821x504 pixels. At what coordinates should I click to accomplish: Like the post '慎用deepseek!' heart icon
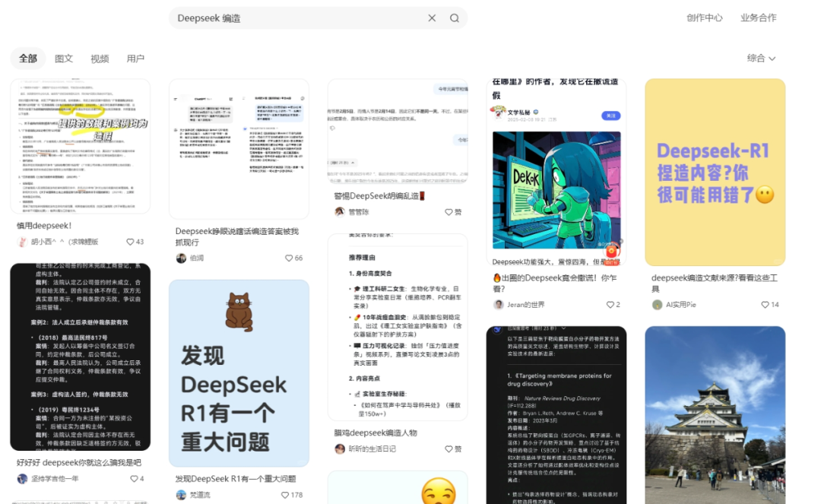tap(130, 242)
